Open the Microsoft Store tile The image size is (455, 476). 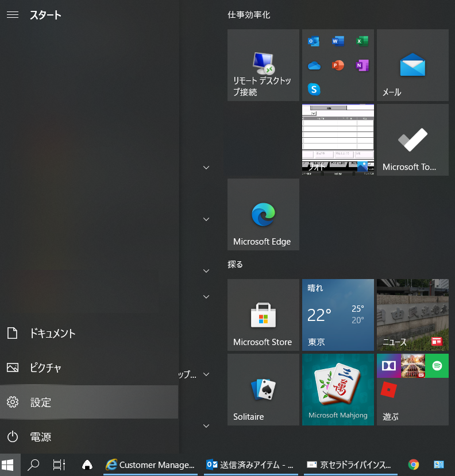263,315
